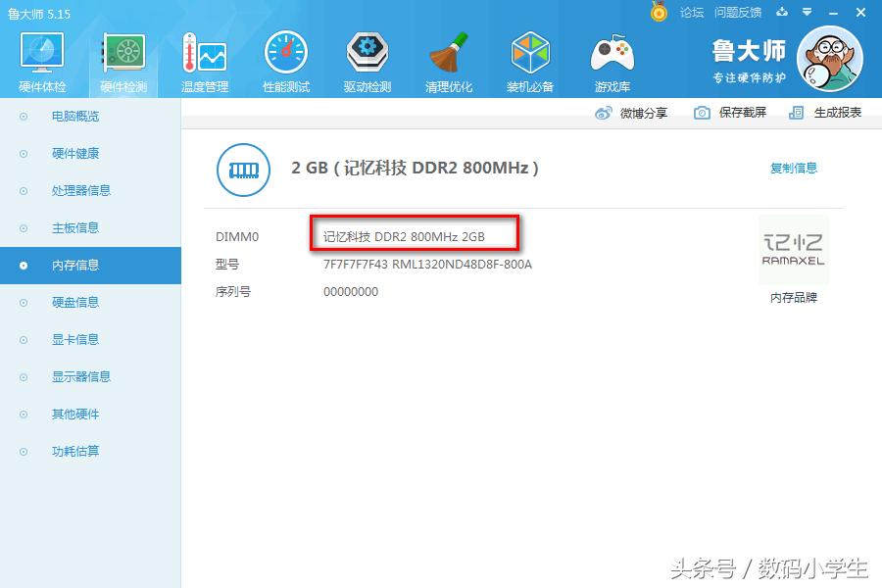882x588 pixels.
Task: Open the title bar dropdown arrow menu
Action: click(x=806, y=13)
